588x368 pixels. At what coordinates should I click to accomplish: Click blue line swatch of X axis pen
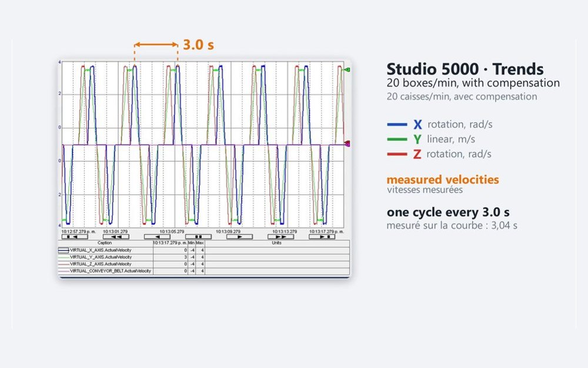(64, 250)
